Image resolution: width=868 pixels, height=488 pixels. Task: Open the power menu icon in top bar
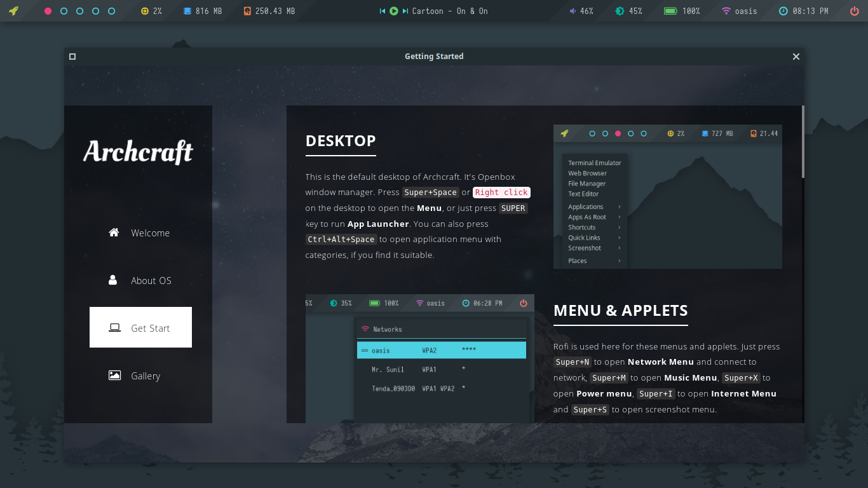coord(855,11)
